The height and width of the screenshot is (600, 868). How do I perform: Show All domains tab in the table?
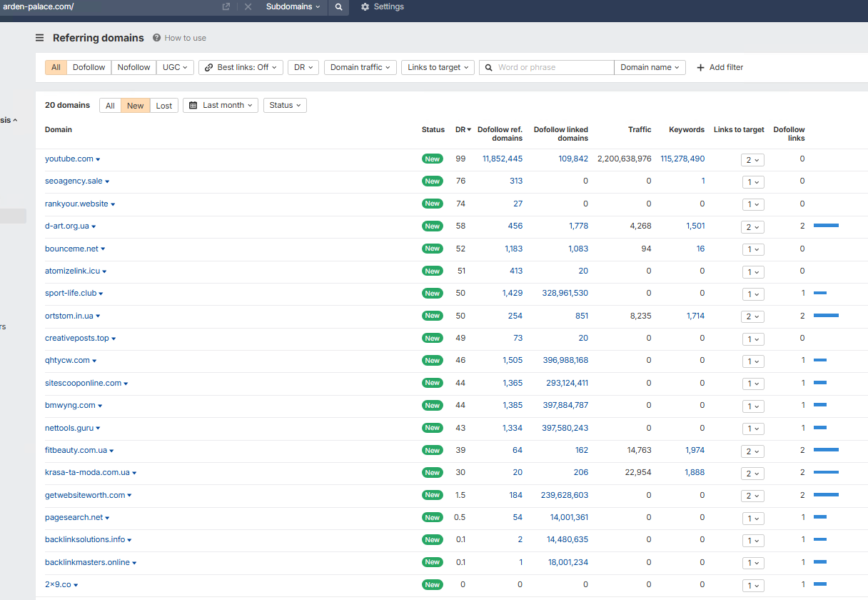[x=110, y=106]
